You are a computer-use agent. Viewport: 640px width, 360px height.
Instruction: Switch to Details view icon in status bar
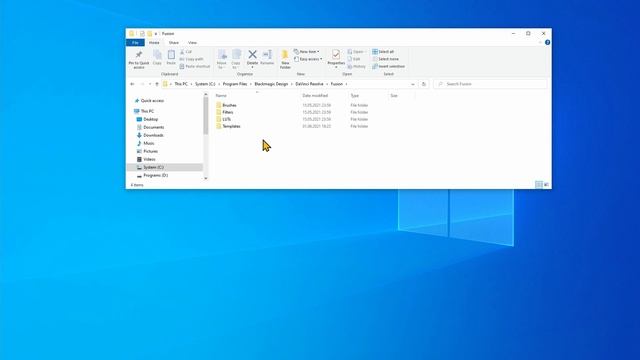tap(539, 185)
